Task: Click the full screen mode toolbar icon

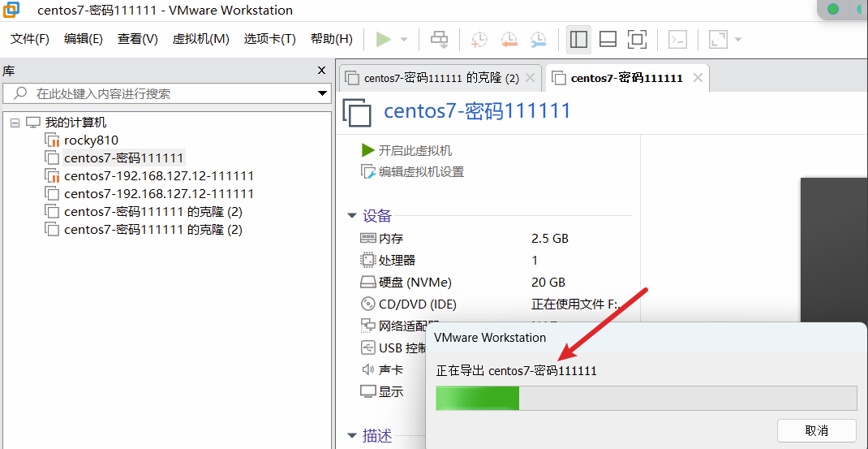Action: click(637, 39)
